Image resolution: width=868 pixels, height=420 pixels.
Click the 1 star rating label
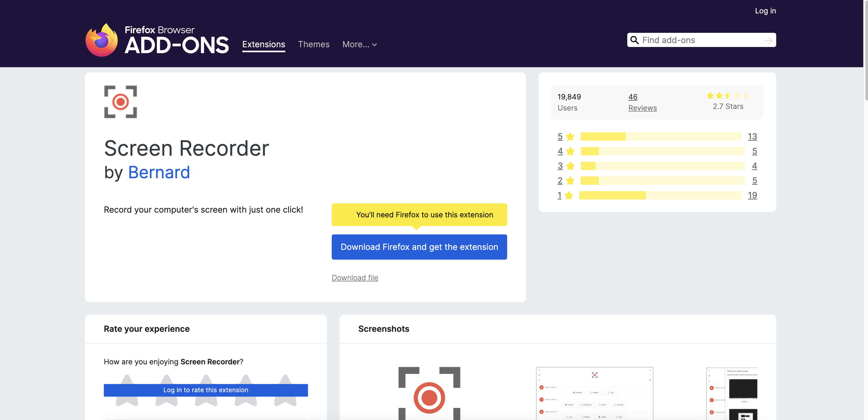coord(559,195)
